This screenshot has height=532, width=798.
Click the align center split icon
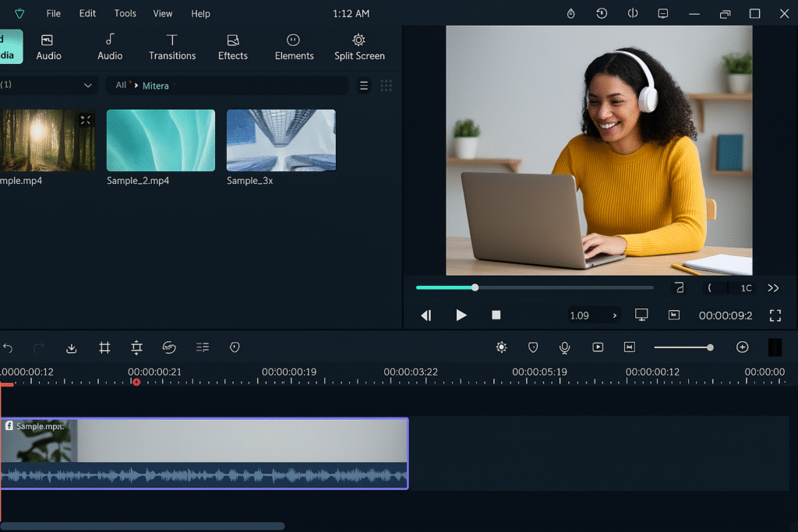tap(136, 347)
